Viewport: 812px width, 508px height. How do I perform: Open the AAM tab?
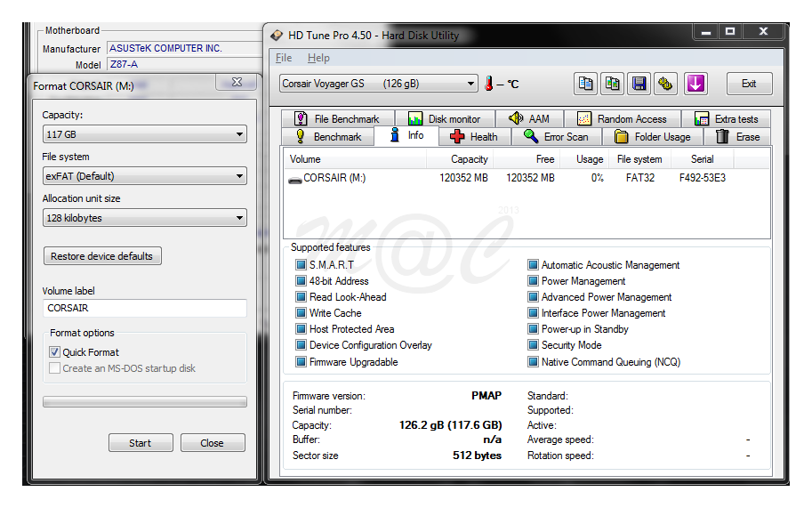(529, 118)
